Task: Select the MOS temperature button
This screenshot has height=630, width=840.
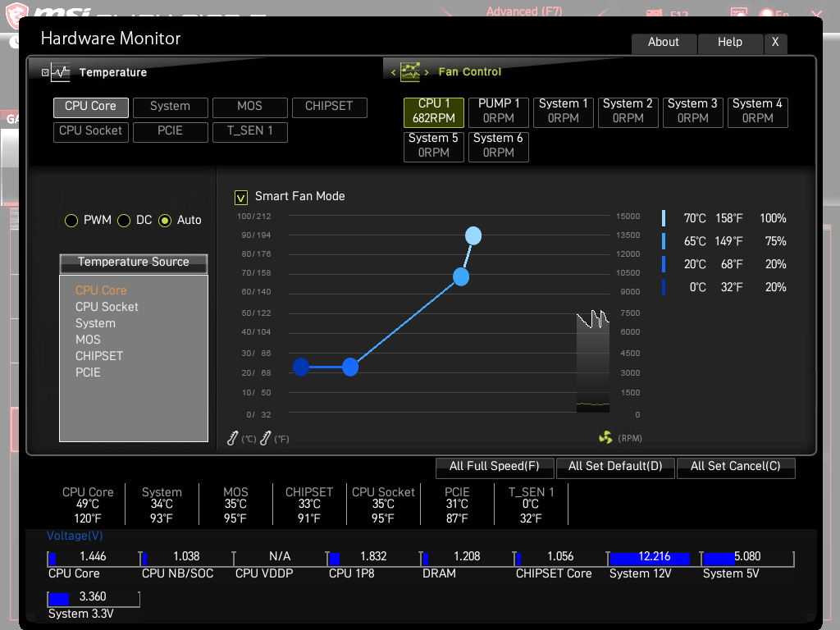Action: tap(249, 107)
